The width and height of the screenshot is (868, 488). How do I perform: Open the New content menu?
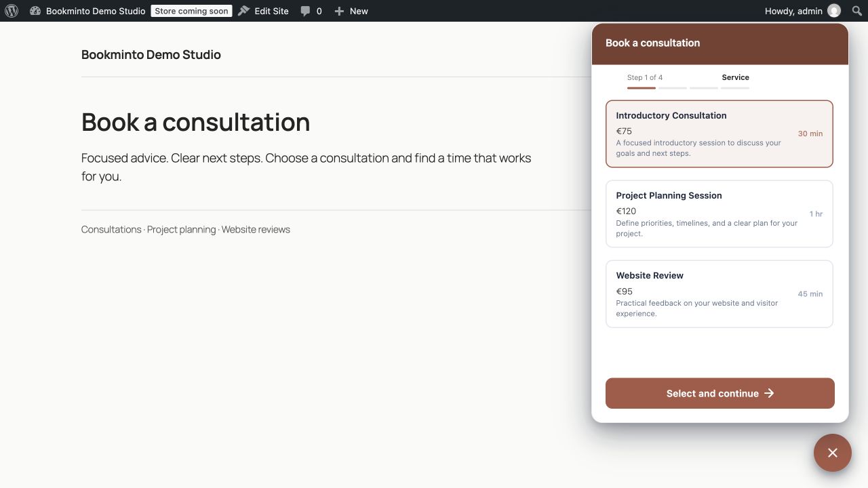coord(351,11)
